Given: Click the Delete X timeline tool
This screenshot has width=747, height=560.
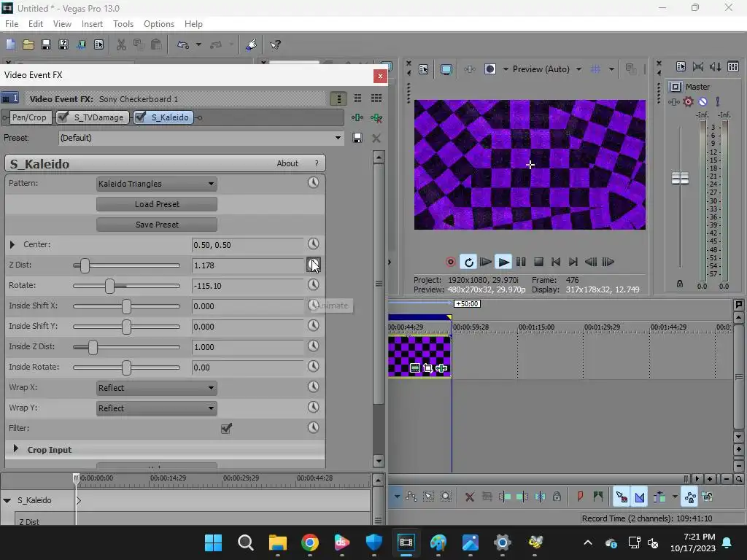Looking at the screenshot, I should coord(469,497).
